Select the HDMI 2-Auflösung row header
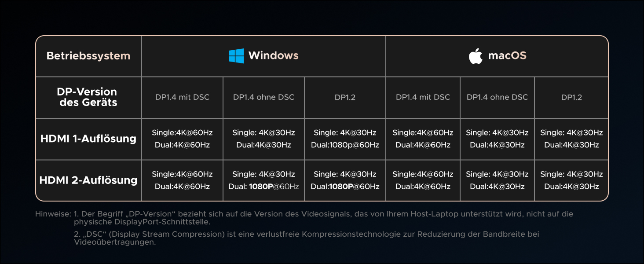644x264 pixels. tap(88, 180)
